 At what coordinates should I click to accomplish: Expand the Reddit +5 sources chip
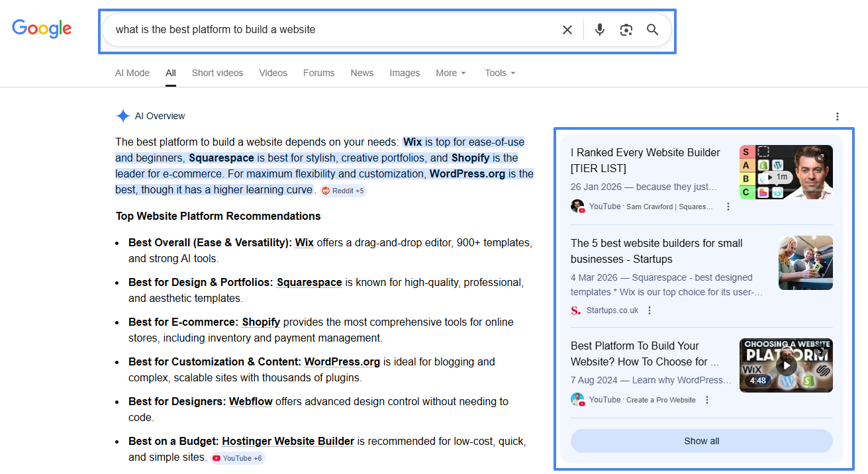point(343,191)
